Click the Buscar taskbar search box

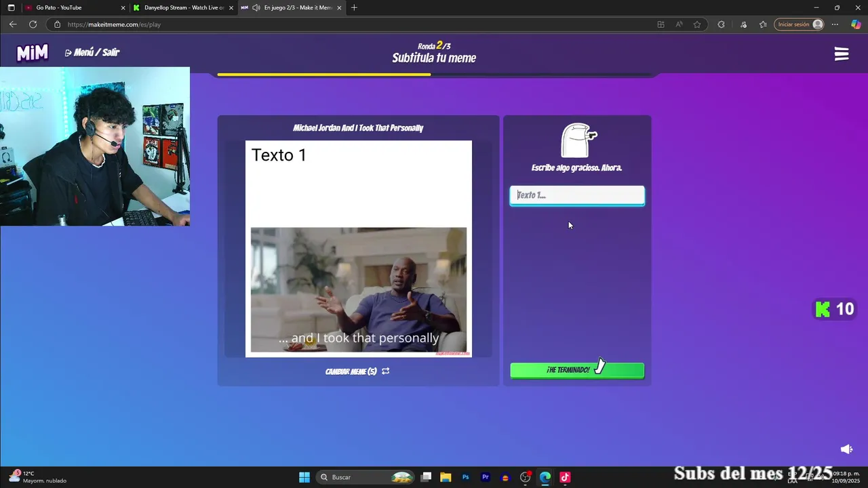pos(366,477)
